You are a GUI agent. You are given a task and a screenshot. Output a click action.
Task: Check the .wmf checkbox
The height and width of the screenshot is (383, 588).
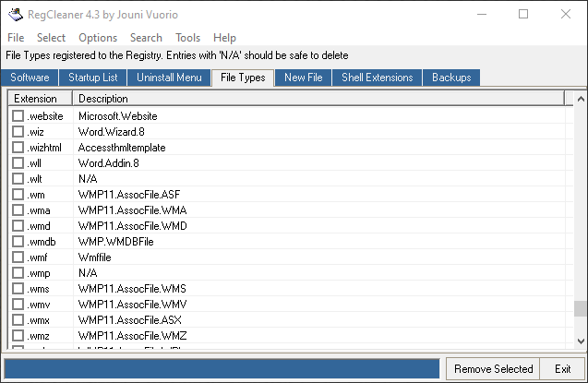pyautogui.click(x=18, y=257)
